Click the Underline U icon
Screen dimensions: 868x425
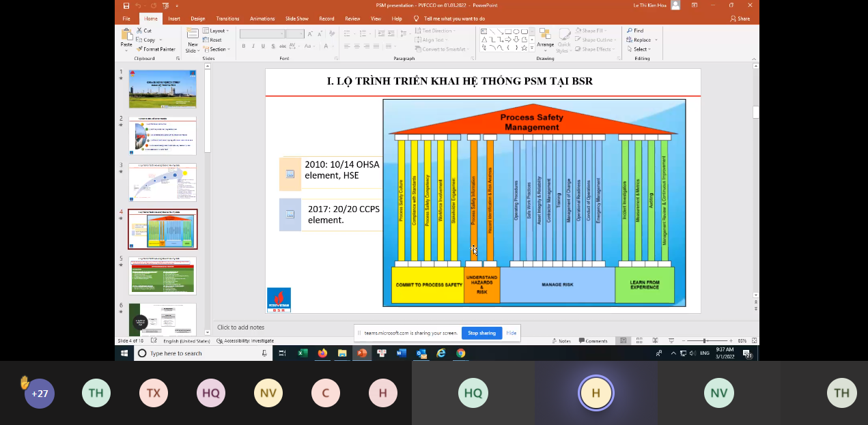(x=263, y=46)
